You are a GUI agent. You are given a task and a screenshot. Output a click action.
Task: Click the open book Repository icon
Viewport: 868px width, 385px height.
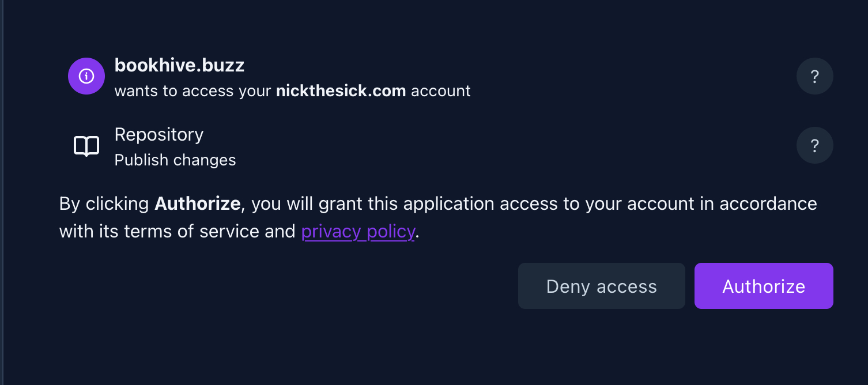click(x=86, y=146)
